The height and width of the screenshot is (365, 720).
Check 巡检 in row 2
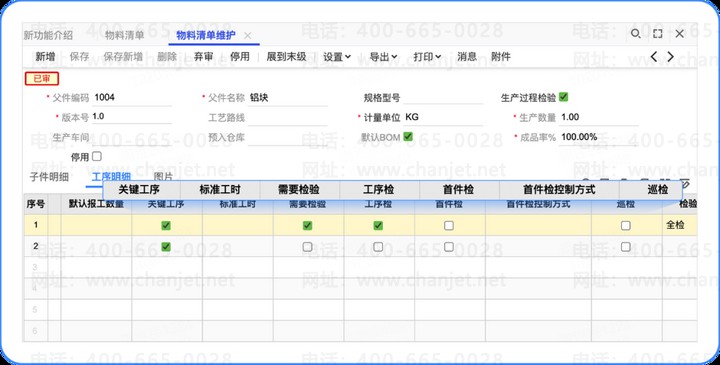click(x=625, y=247)
